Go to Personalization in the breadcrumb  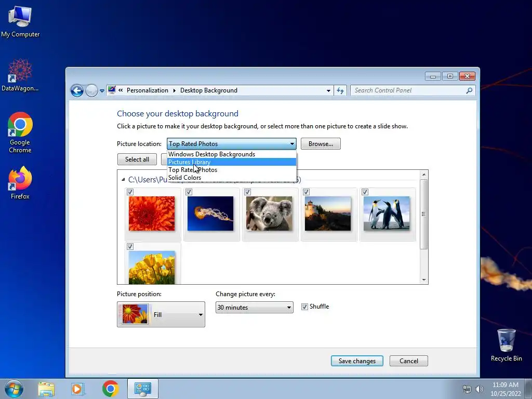pyautogui.click(x=147, y=90)
